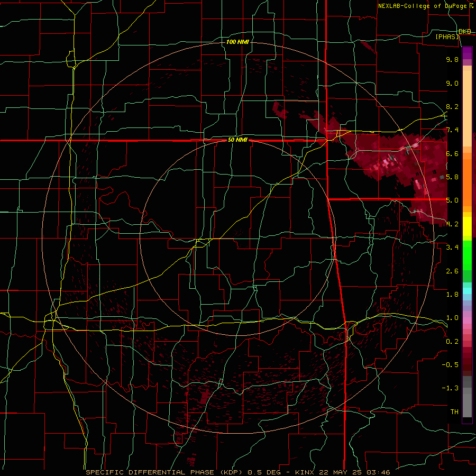Click the DKD product label above the legend

(x=465, y=32)
